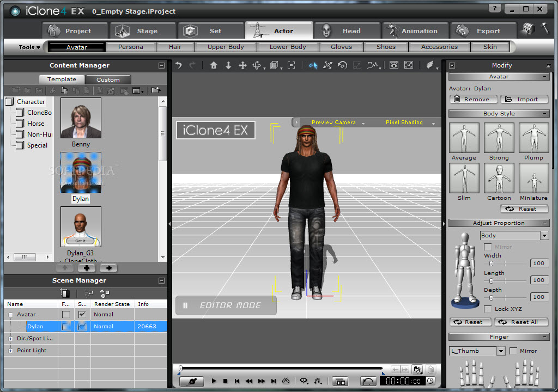Select the Benny character thumbnail
This screenshot has width=558, height=392.
(x=81, y=118)
